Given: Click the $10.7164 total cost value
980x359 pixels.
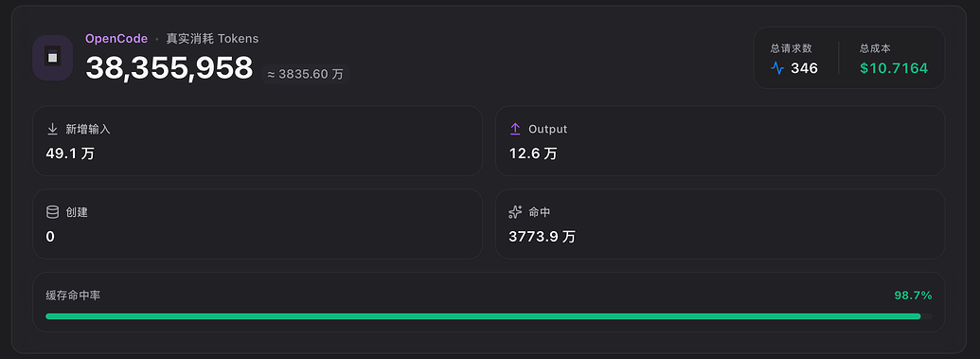Looking at the screenshot, I should pyautogui.click(x=894, y=68).
